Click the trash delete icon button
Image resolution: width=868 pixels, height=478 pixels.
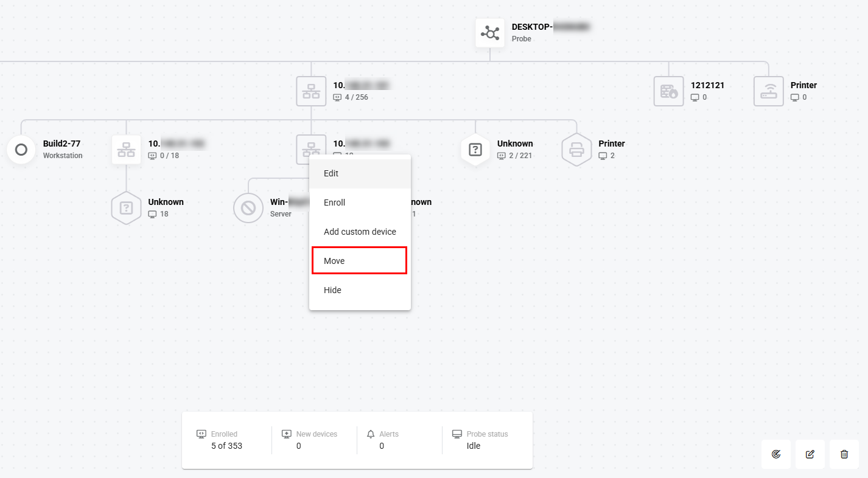point(844,454)
